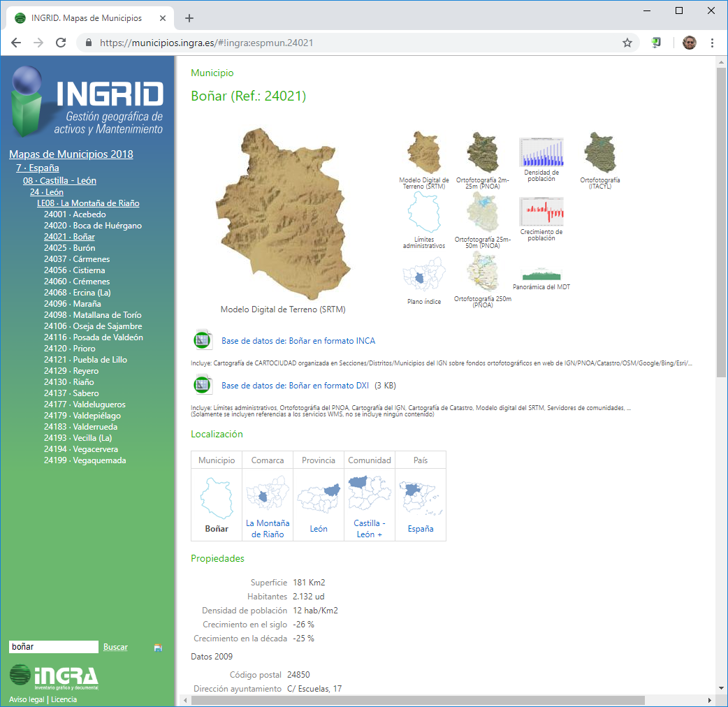Select the INGRID Mapas de Municipios tab
The image size is (728, 707).
click(86, 18)
